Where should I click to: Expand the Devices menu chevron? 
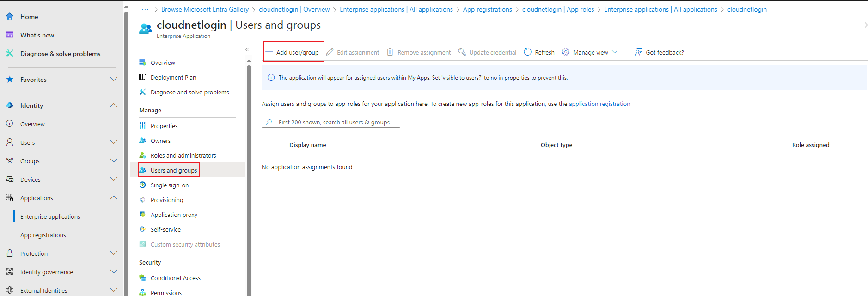pos(114,179)
